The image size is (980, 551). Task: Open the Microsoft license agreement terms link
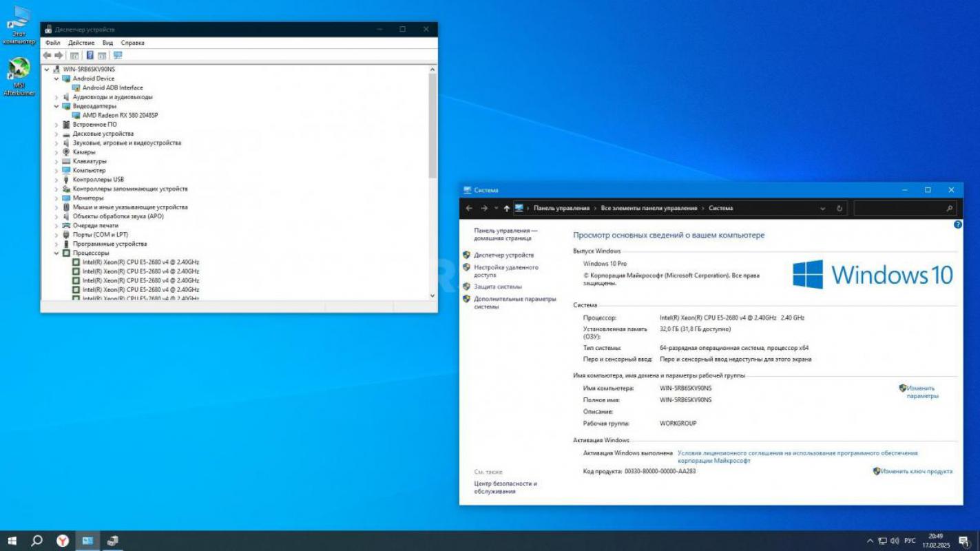pyautogui.click(x=797, y=457)
